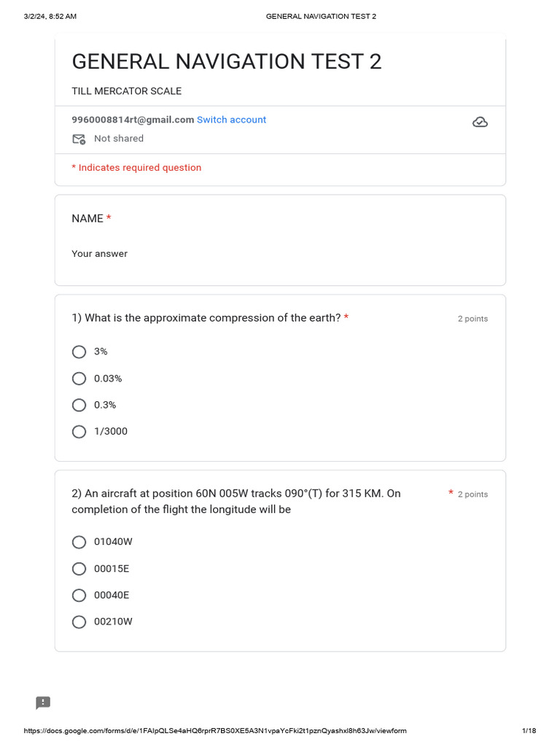
Task: Click the cloud saved-status icon
Action: [x=480, y=122]
